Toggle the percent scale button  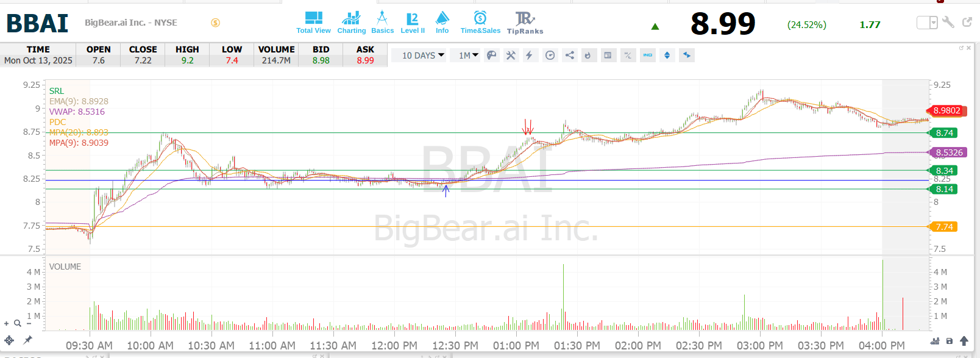point(628,55)
